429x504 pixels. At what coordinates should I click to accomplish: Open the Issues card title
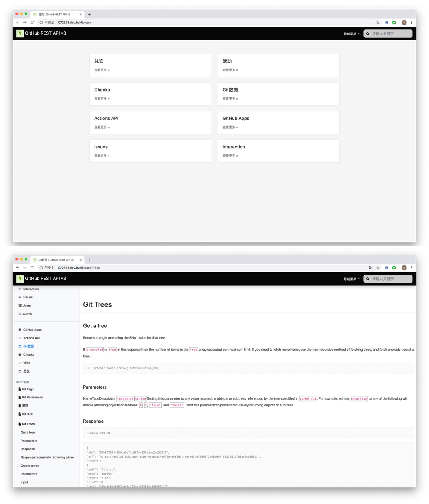101,147
